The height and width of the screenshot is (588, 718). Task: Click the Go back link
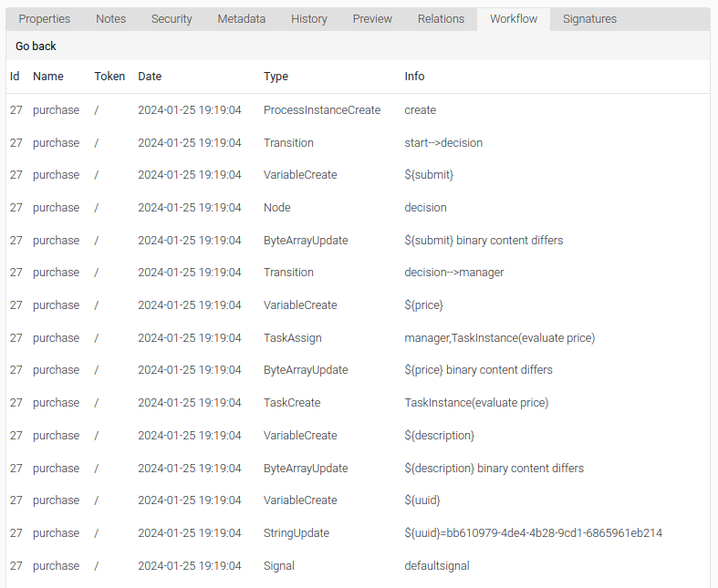point(36,46)
